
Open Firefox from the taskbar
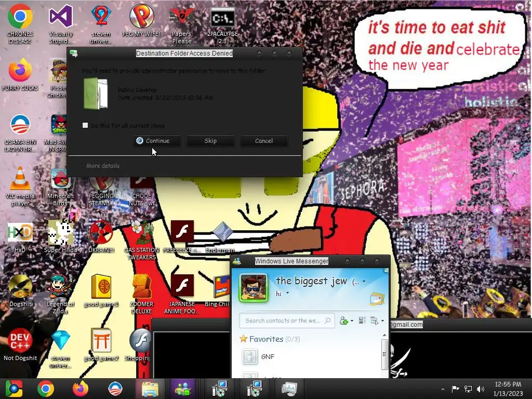tap(81, 389)
